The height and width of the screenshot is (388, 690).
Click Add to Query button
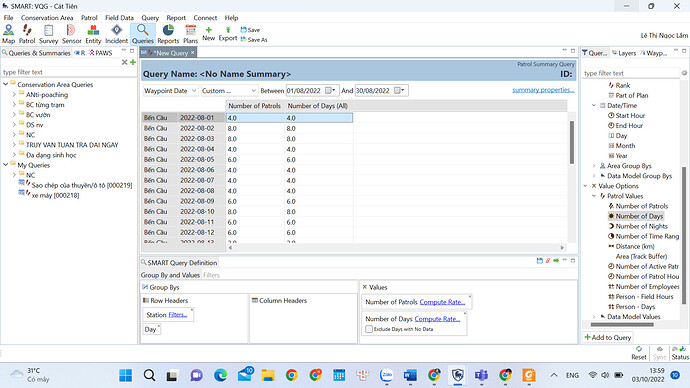tap(608, 337)
